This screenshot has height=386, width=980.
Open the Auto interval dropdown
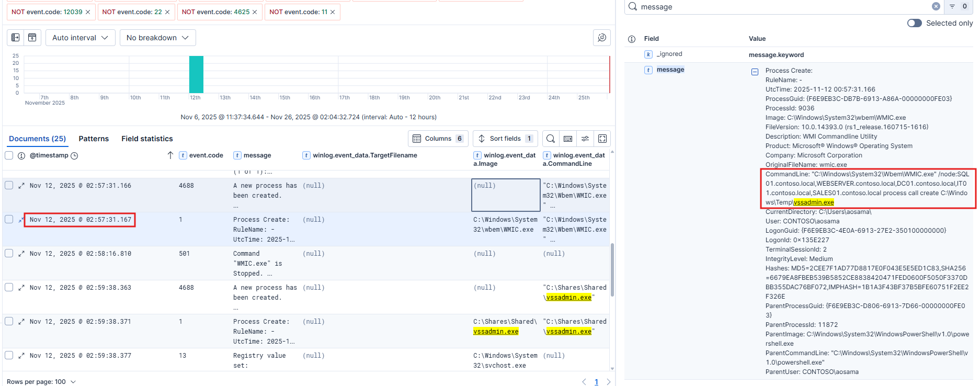80,38
